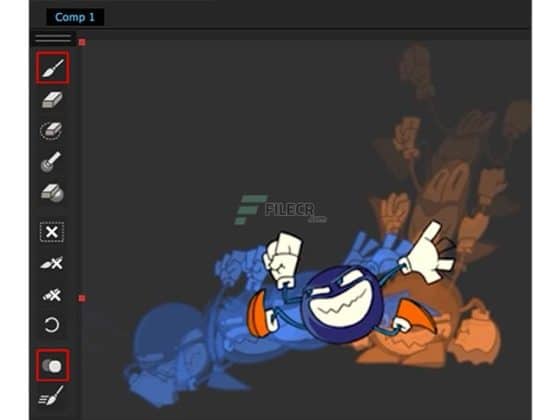Click the brush with speed lines icon
This screenshot has height=420, width=560.
point(51,396)
